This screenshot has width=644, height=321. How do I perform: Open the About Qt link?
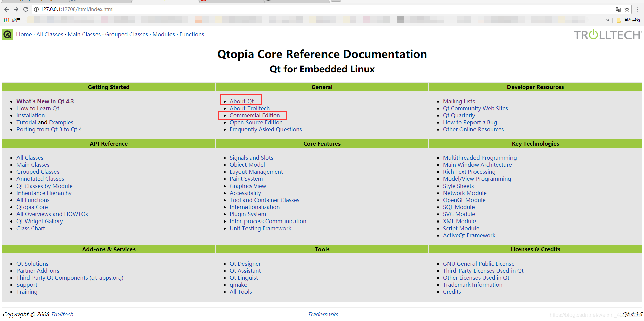241,101
